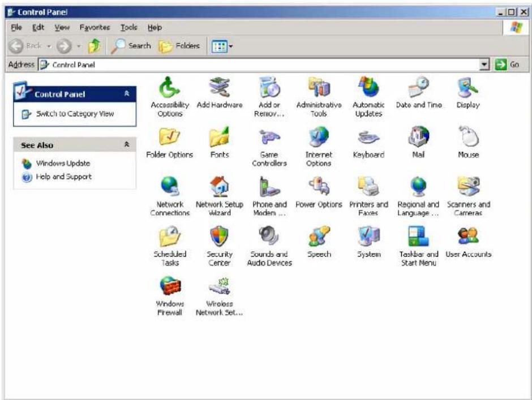Open Regional and Language options icon

(x=419, y=187)
